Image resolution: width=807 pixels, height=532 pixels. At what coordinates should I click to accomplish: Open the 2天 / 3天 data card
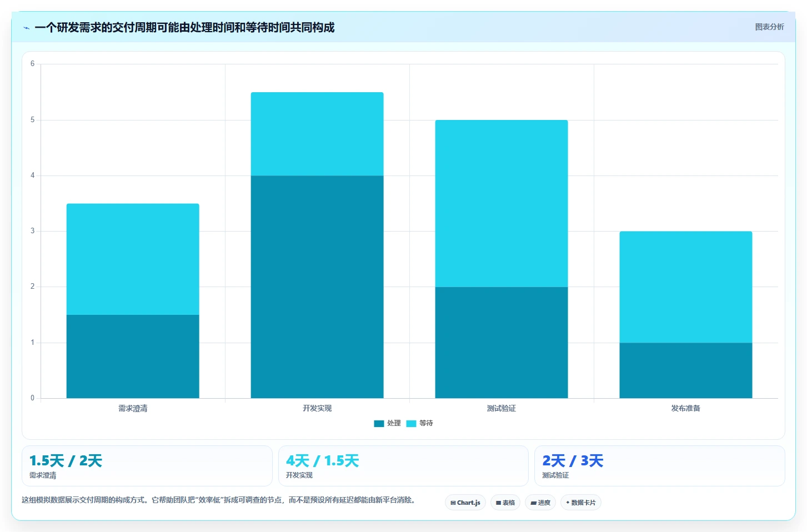click(660, 466)
